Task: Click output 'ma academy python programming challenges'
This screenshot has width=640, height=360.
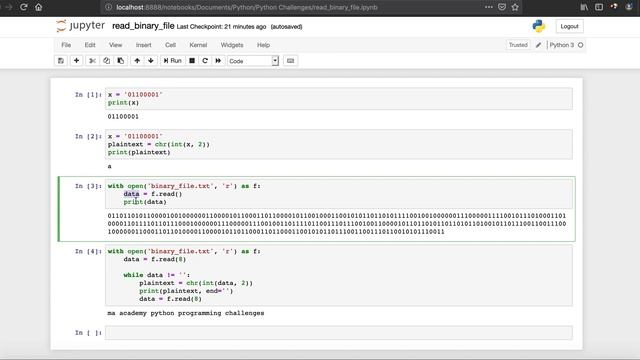Action: (x=186, y=313)
